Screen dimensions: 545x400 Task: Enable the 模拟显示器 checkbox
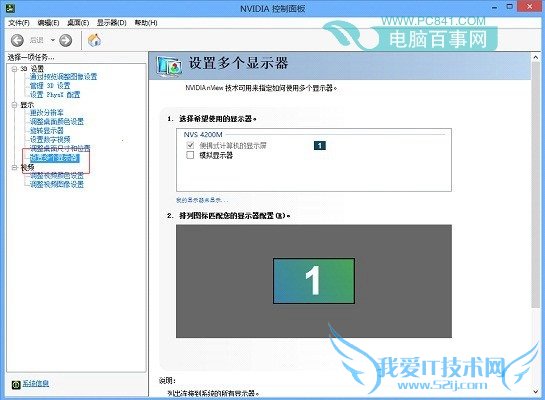(x=190, y=155)
